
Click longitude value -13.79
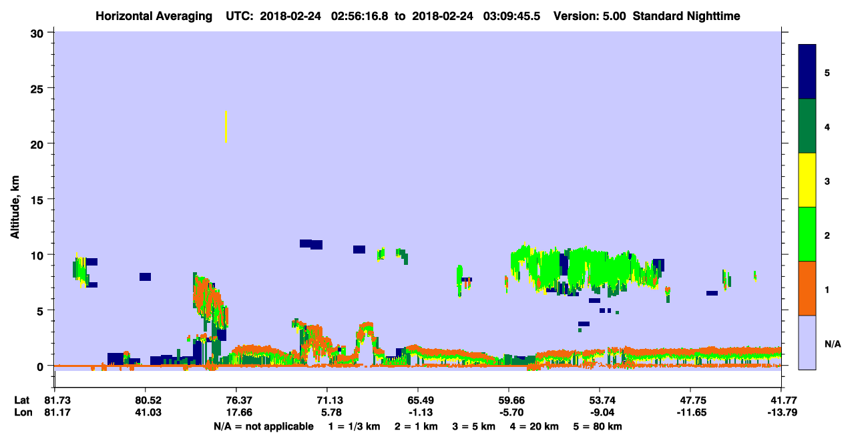(781, 413)
